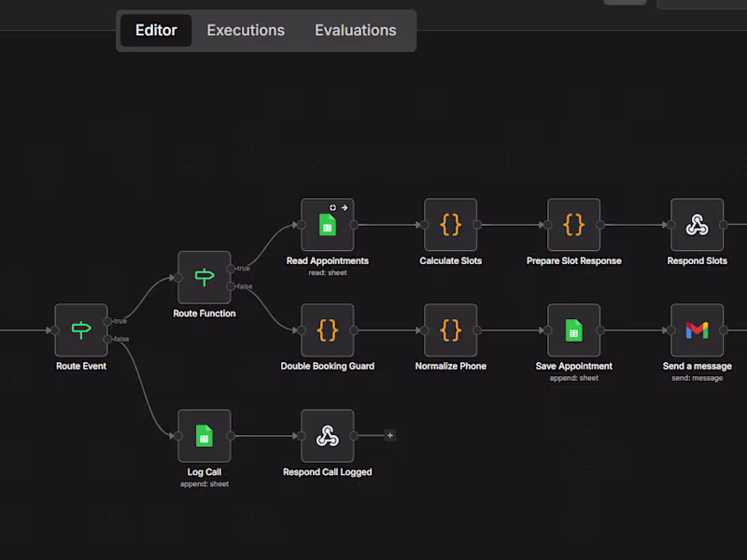Click the Double Booking Guard label
Screen dimensions: 747x560
pos(328,366)
